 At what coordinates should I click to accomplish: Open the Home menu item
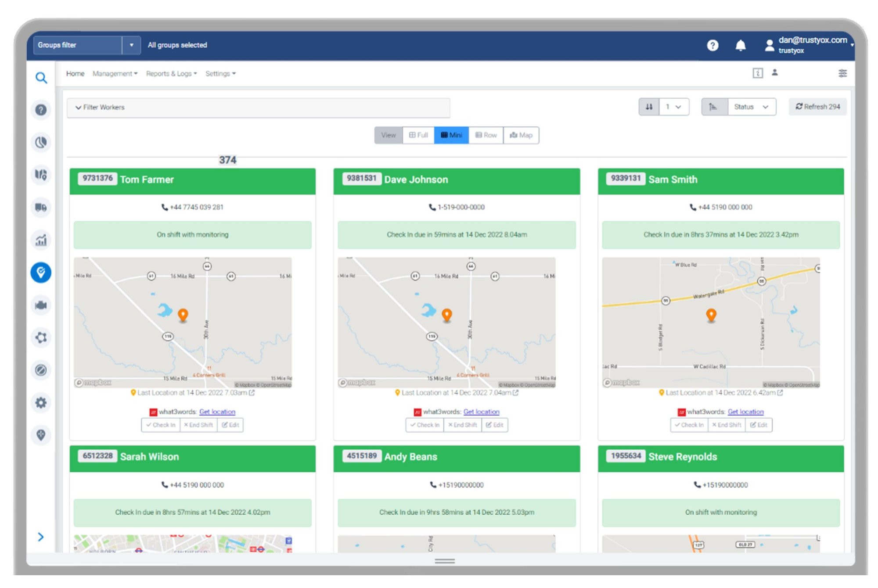75,73
